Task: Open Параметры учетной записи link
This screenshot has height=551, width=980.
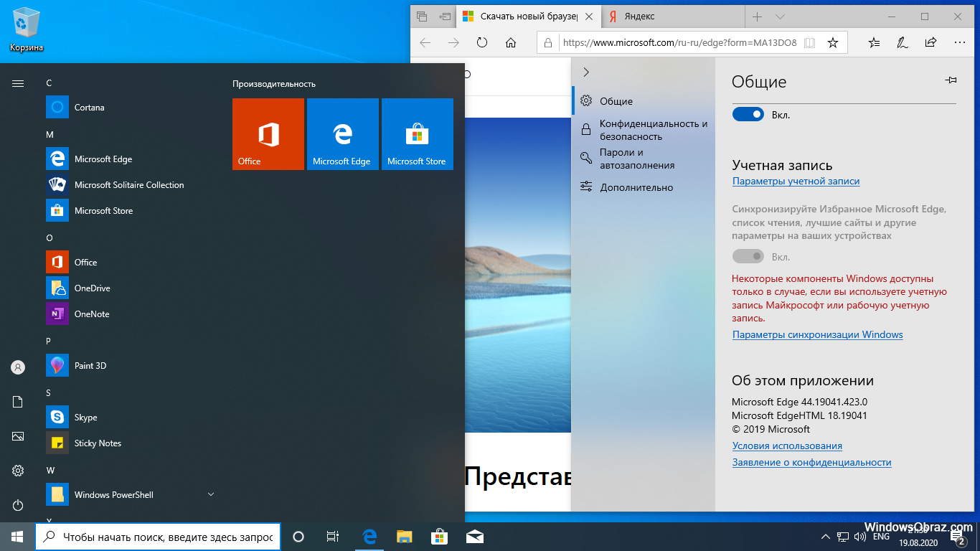Action: (796, 182)
